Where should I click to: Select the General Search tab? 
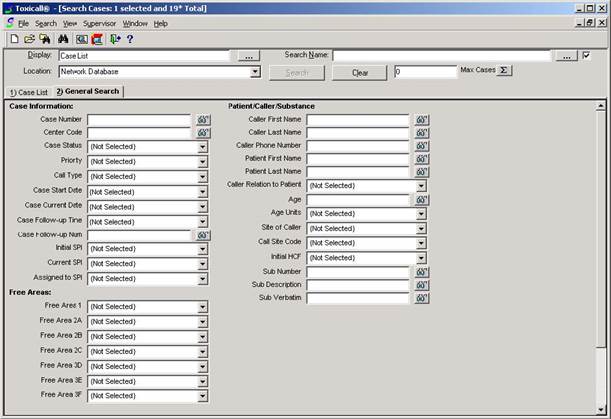click(88, 91)
